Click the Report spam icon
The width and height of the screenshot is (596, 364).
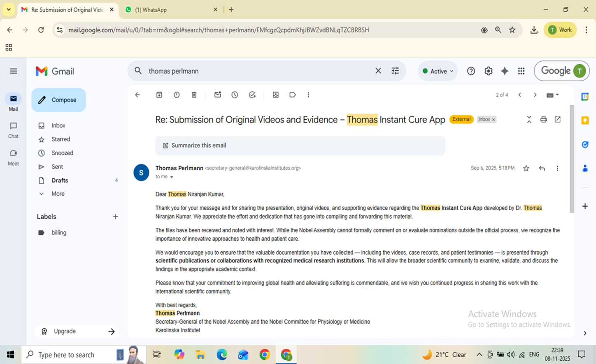(x=177, y=95)
